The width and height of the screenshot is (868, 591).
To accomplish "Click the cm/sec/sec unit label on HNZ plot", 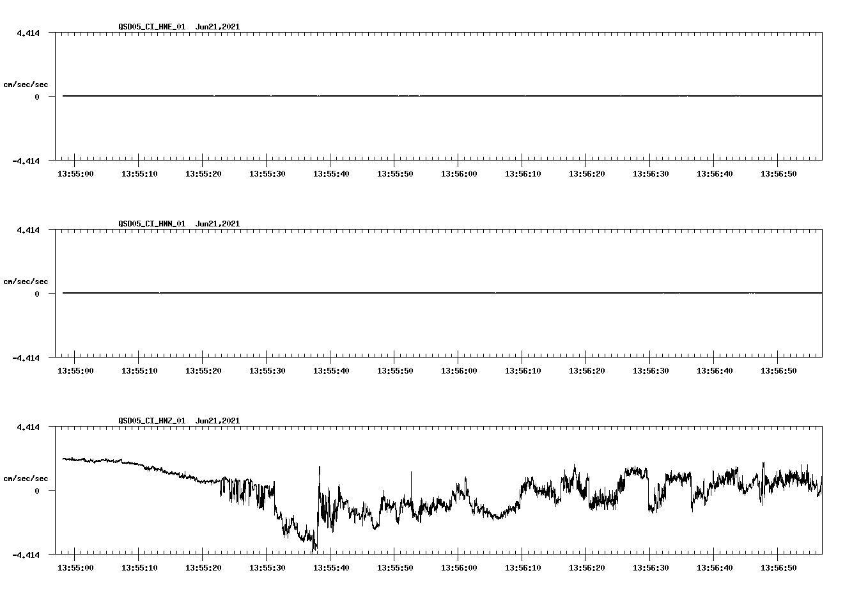I will [x=26, y=478].
